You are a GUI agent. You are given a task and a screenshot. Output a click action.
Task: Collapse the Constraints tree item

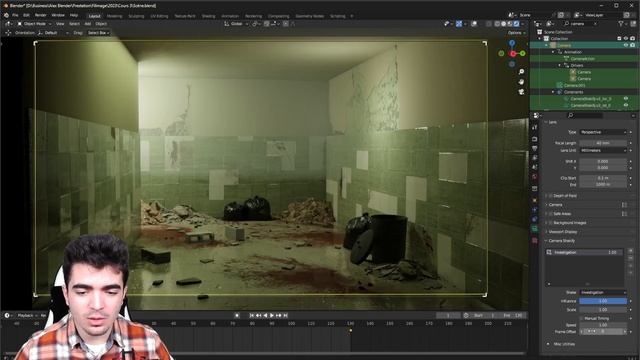coord(553,92)
